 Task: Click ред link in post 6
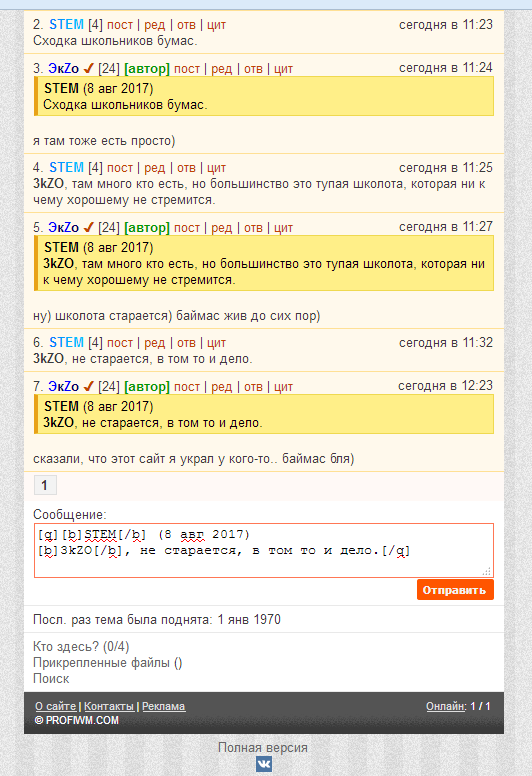154,342
